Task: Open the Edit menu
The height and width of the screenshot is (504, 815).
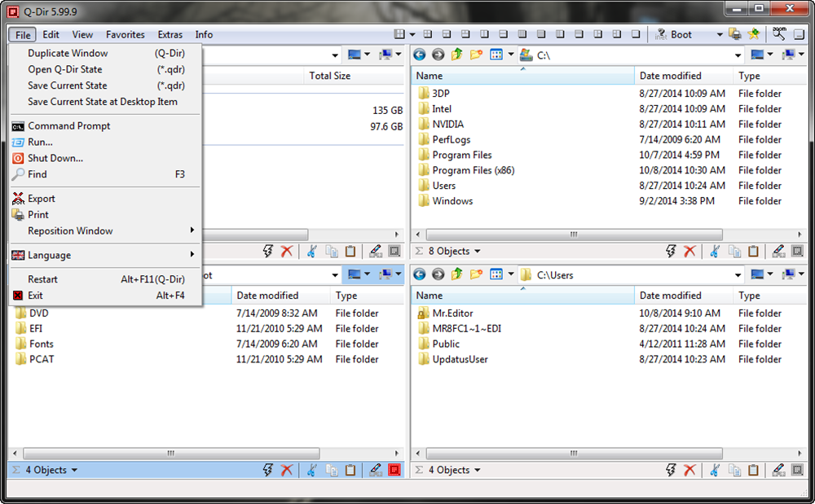Action: click(x=51, y=35)
